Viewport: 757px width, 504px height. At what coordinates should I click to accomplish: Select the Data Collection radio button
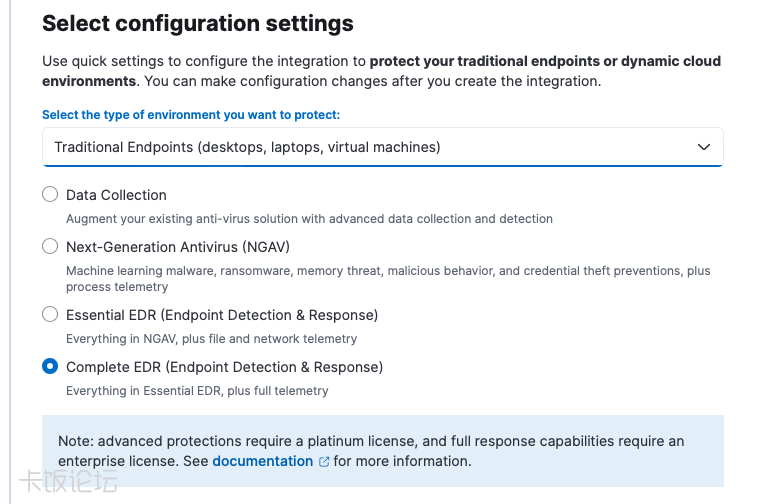[x=50, y=194]
